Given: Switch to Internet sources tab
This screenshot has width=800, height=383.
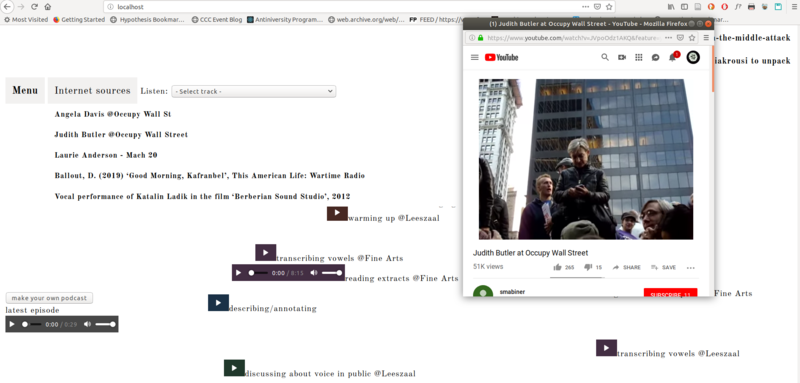Looking at the screenshot, I should point(92,91).
